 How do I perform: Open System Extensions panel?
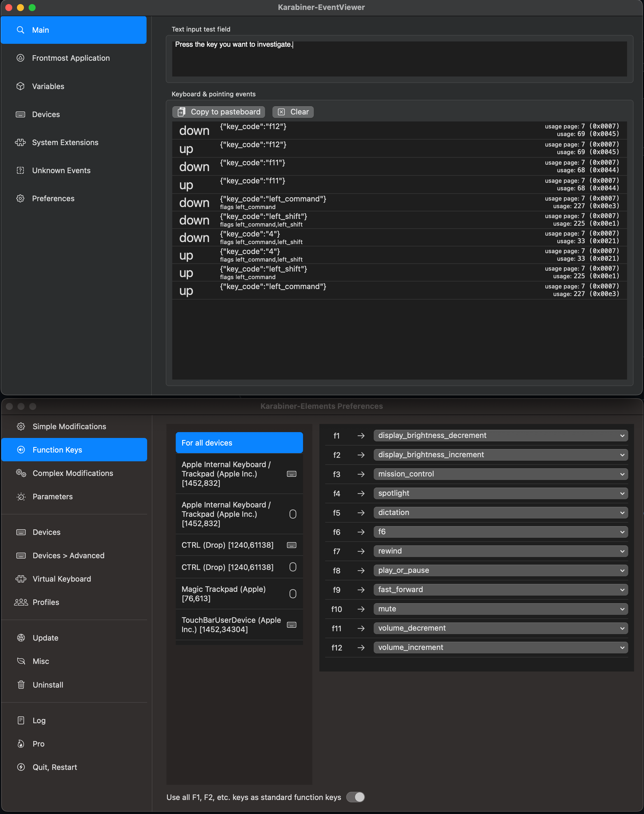(x=65, y=142)
